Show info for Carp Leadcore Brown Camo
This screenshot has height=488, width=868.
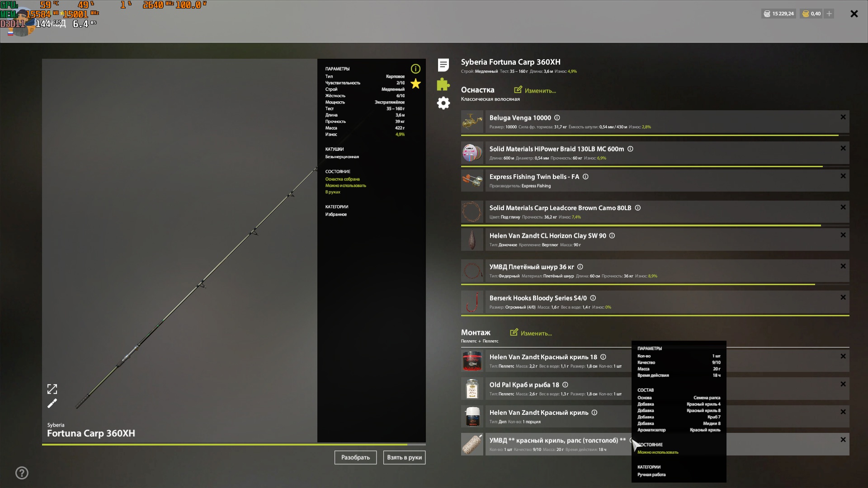(x=638, y=208)
